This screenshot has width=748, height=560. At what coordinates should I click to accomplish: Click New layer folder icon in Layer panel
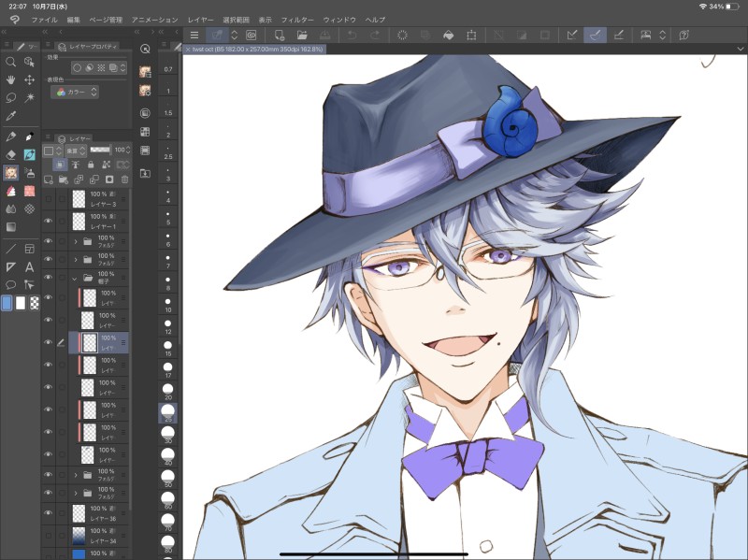coord(63,179)
